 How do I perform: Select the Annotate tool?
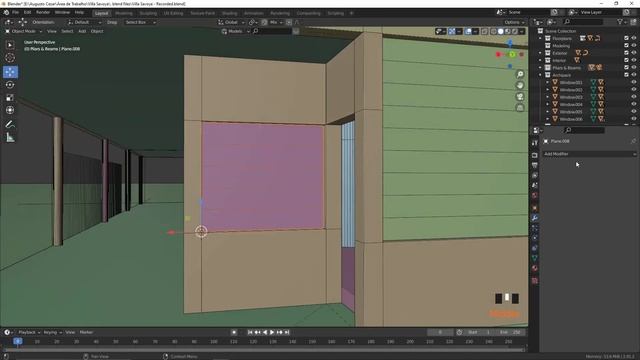(x=10, y=124)
